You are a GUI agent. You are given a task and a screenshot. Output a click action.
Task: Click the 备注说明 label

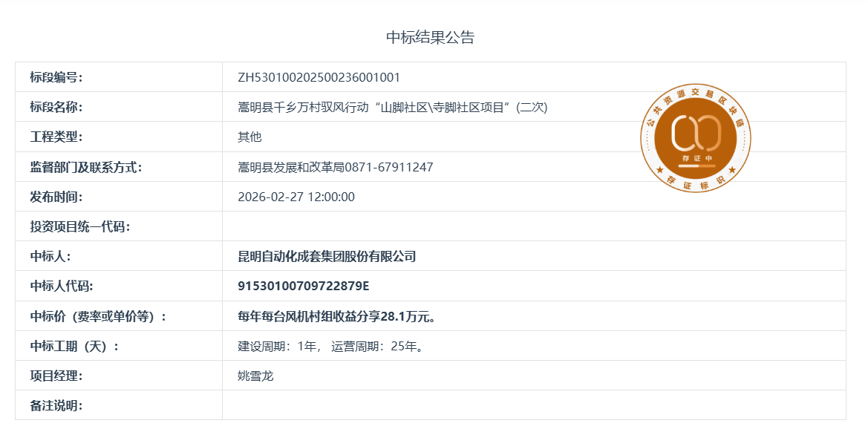(x=56, y=405)
